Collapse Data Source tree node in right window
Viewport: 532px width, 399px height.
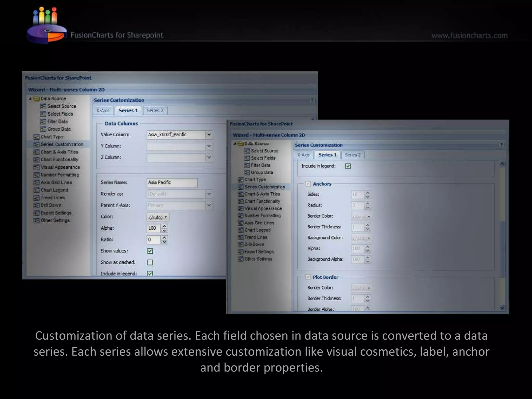[x=235, y=144]
